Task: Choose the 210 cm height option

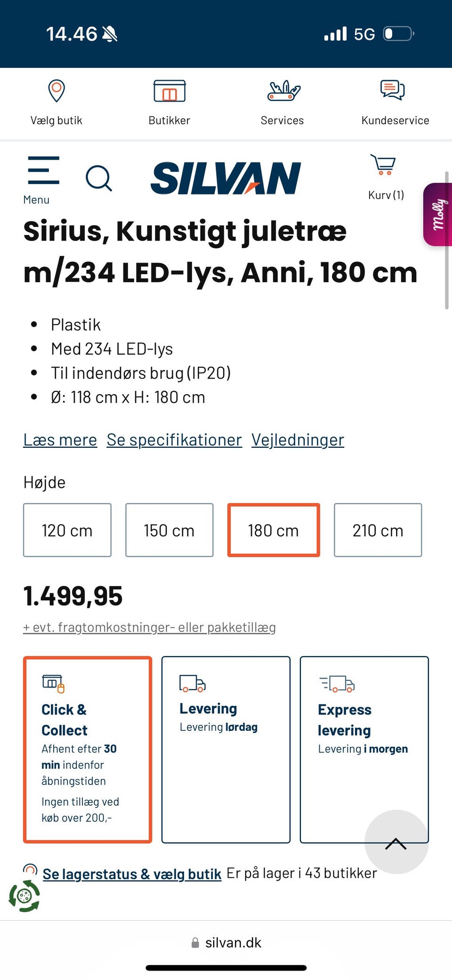Action: click(378, 530)
